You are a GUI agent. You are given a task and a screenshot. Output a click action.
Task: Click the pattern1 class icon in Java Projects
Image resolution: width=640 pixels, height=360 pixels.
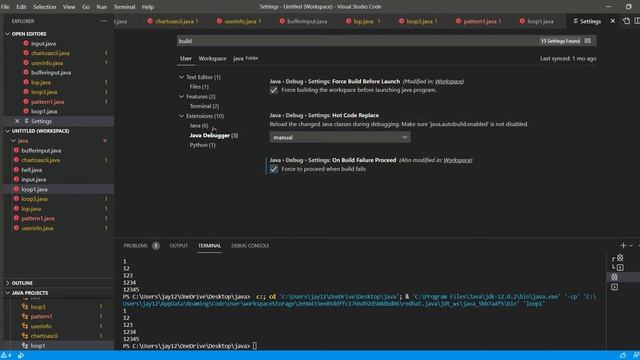click(25, 316)
